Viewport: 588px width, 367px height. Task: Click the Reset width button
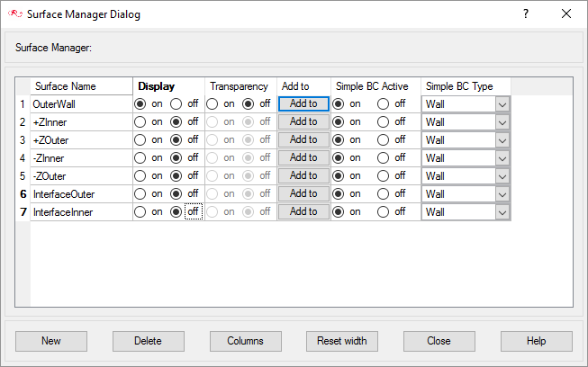pos(342,341)
